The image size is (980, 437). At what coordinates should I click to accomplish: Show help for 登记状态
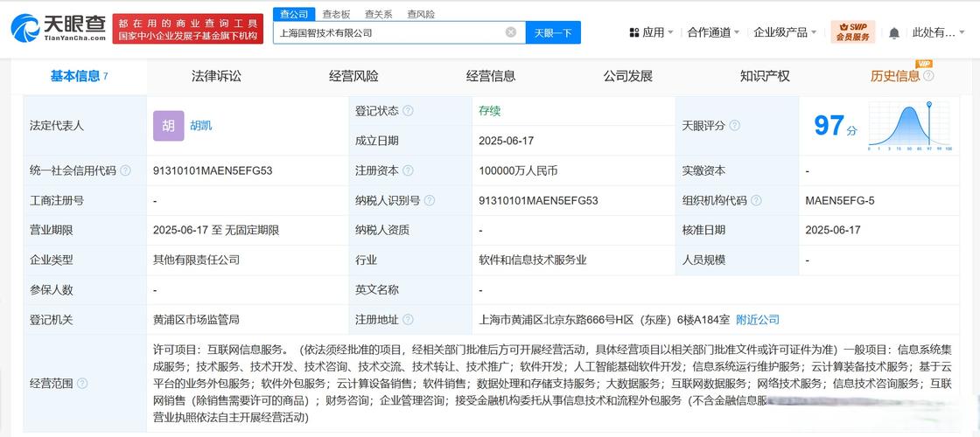(408, 110)
